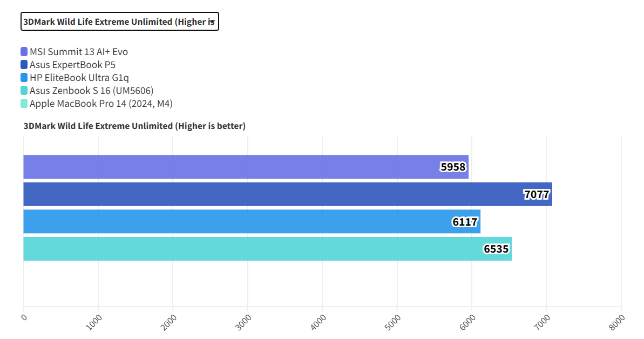
Task: Toggle the HP EliteBook Ultra G1q legend label
Action: point(79,78)
